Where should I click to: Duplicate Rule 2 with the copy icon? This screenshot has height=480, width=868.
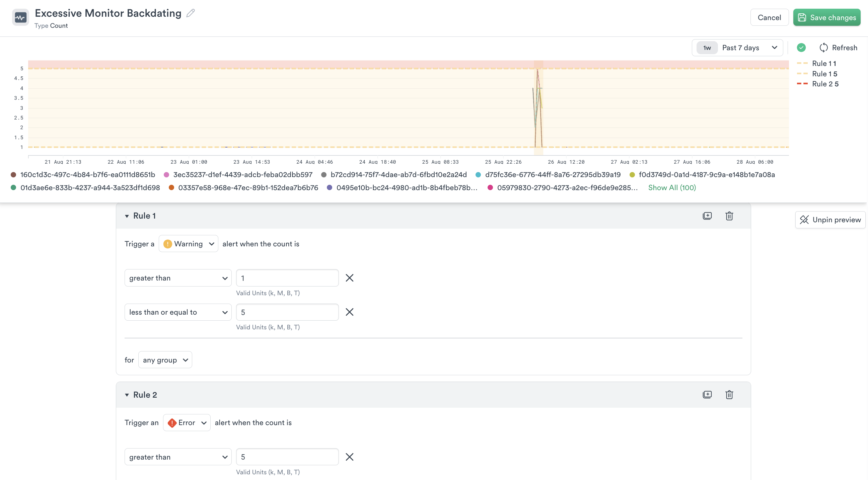click(x=707, y=395)
